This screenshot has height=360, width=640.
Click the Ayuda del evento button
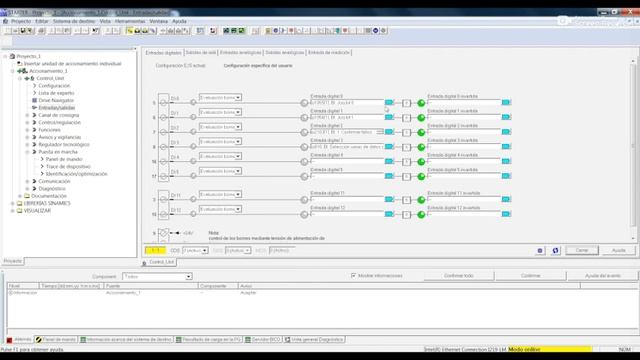(x=602, y=276)
